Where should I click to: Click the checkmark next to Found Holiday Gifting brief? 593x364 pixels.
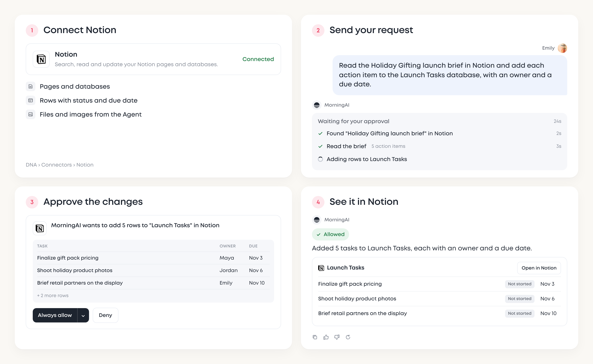[320, 133]
